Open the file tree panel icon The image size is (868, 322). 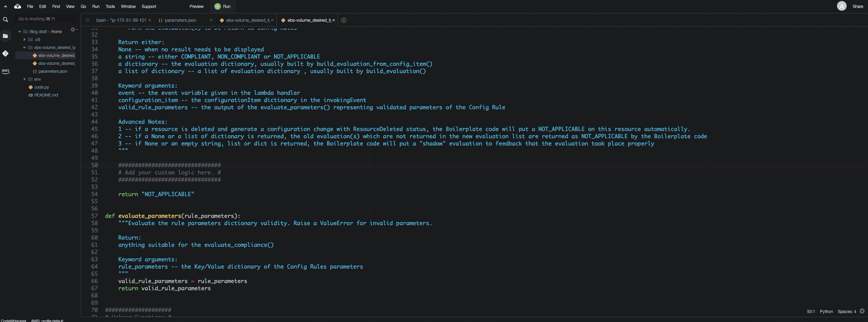tap(6, 36)
